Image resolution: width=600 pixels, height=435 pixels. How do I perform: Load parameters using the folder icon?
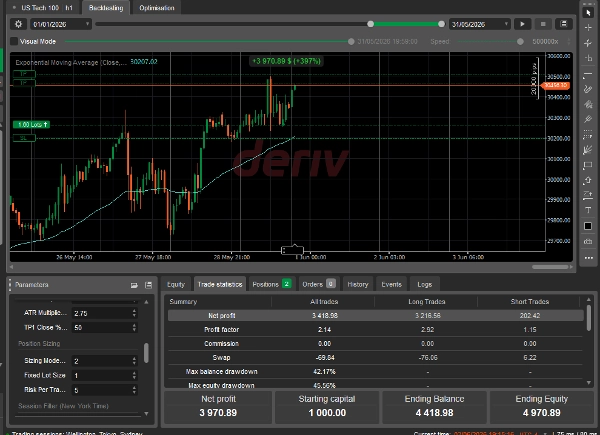[x=134, y=285]
